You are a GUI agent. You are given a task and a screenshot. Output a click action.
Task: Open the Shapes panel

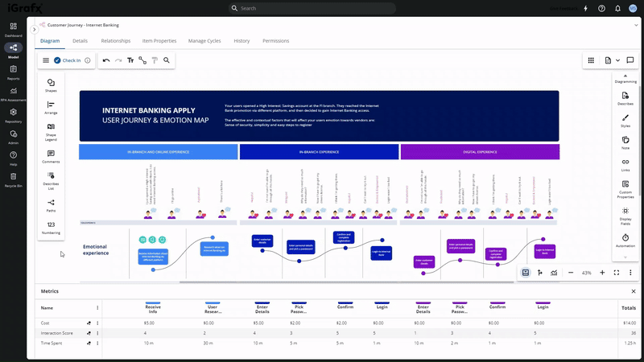click(x=51, y=84)
